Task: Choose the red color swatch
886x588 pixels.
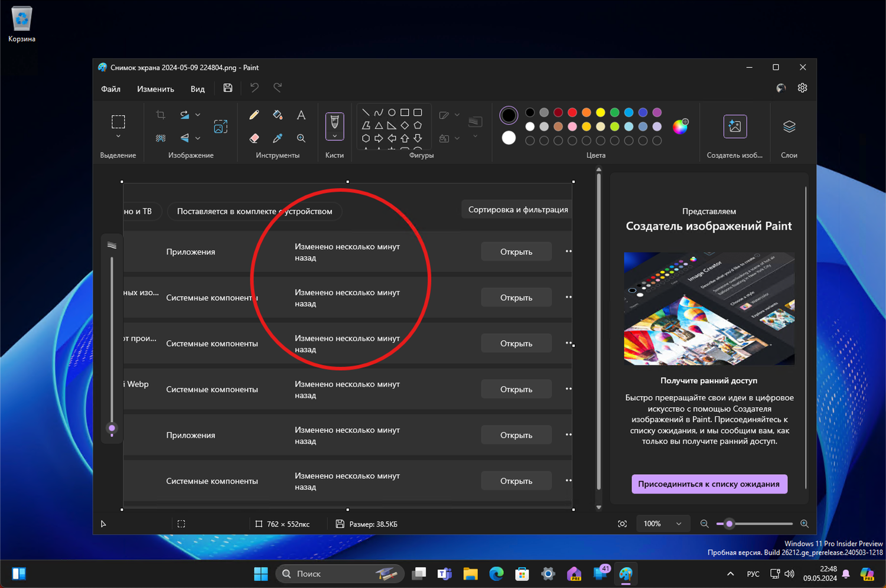Action: click(572, 112)
